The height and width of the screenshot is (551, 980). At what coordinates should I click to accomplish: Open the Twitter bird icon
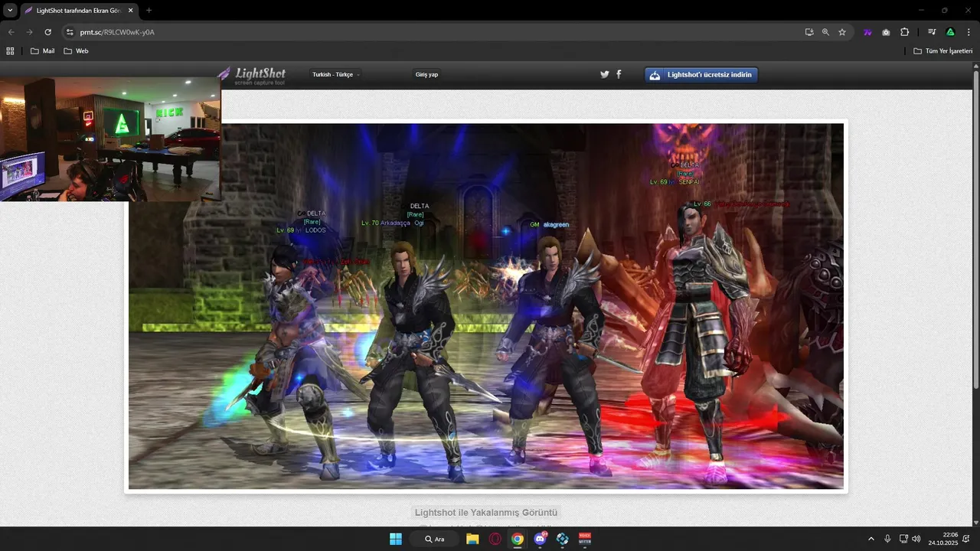pyautogui.click(x=604, y=74)
